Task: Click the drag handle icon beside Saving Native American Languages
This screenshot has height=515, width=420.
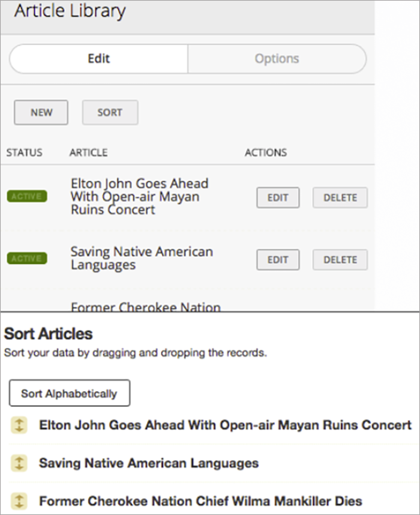Action: tap(19, 463)
